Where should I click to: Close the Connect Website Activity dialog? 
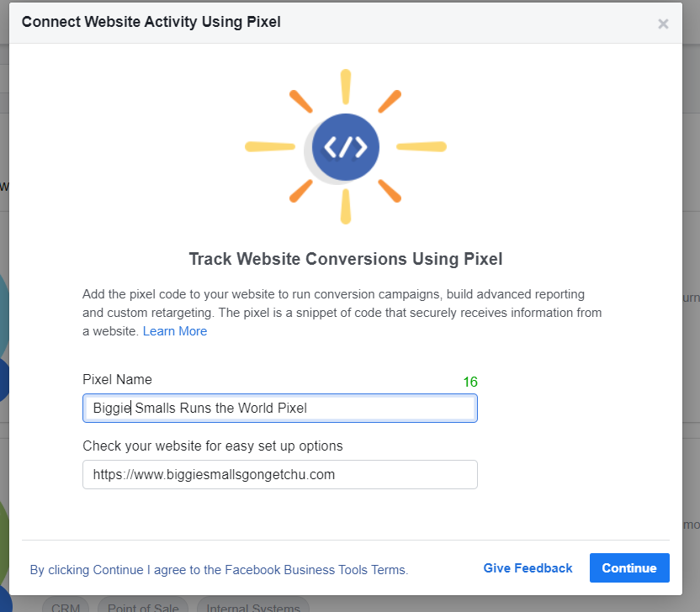(x=663, y=24)
